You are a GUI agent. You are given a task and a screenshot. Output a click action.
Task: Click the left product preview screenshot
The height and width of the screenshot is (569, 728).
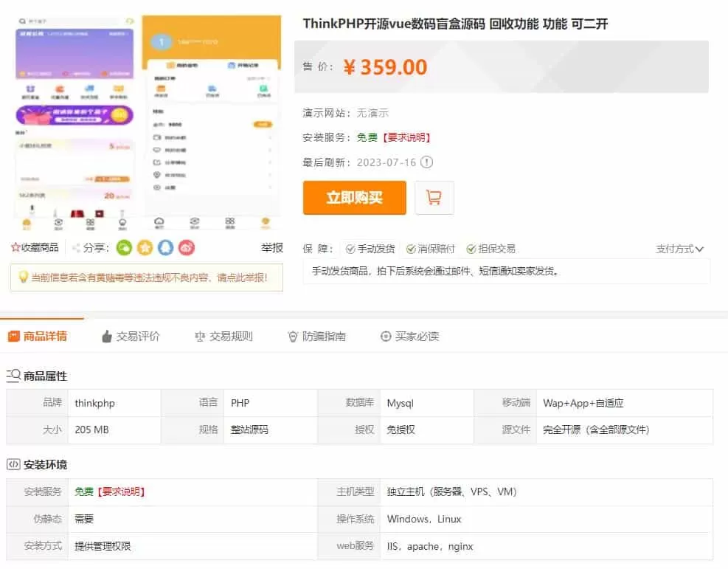(74, 118)
